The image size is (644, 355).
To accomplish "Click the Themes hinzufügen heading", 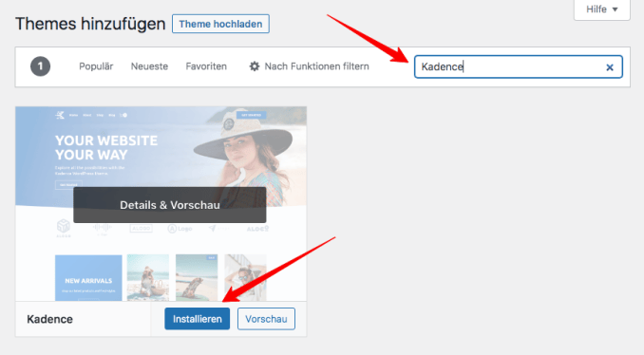I will [x=90, y=24].
